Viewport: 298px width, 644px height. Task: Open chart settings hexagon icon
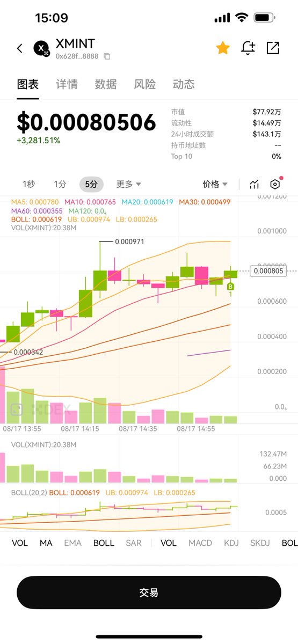[275, 184]
